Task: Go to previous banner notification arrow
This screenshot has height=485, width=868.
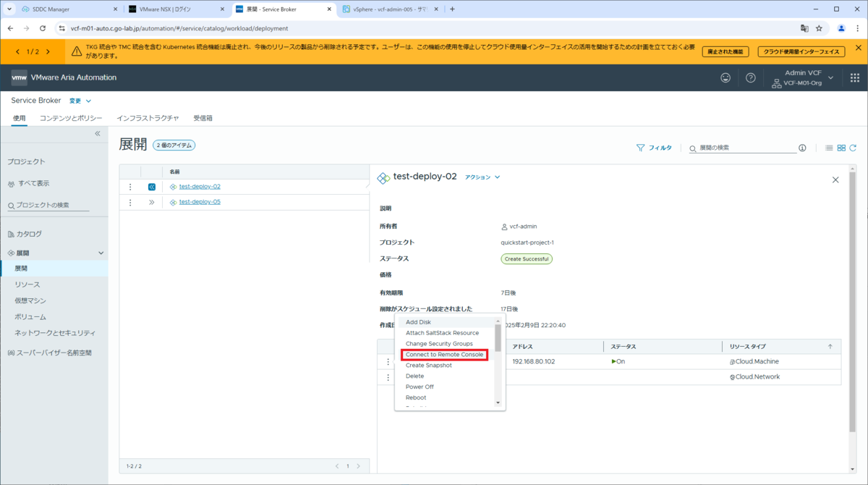Action: click(17, 51)
